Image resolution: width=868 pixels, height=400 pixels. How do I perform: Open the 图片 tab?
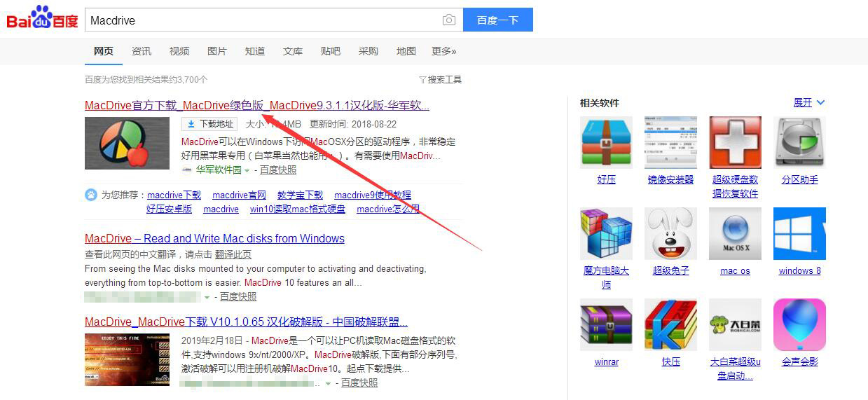217,51
